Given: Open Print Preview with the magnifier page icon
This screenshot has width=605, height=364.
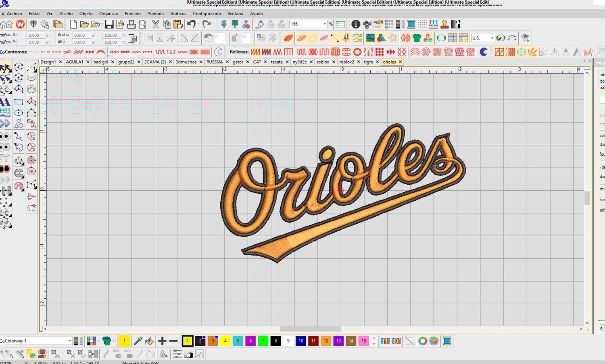Looking at the screenshot, I should [142, 24].
